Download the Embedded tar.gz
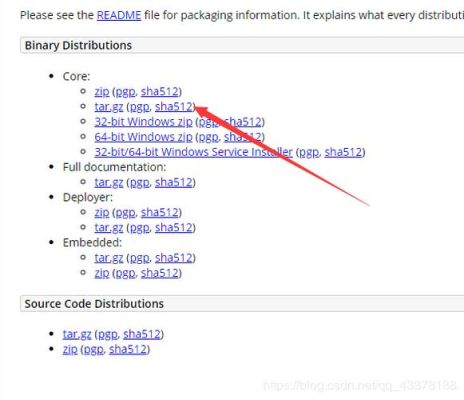Image resolution: width=464 pixels, height=400 pixels. click(109, 258)
